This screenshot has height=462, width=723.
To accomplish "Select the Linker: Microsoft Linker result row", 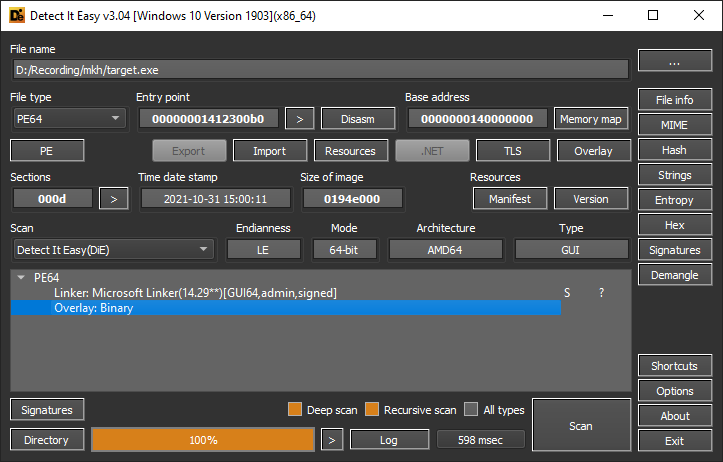I will pyautogui.click(x=195, y=293).
